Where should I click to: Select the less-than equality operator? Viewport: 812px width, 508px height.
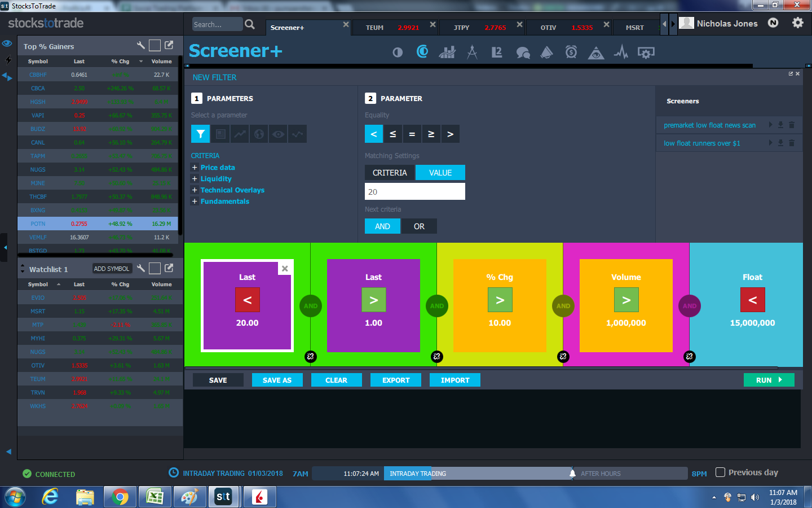(x=374, y=134)
